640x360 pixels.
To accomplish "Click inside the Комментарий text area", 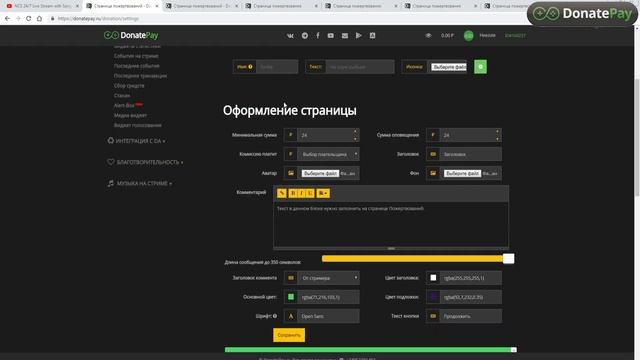I will point(391,224).
